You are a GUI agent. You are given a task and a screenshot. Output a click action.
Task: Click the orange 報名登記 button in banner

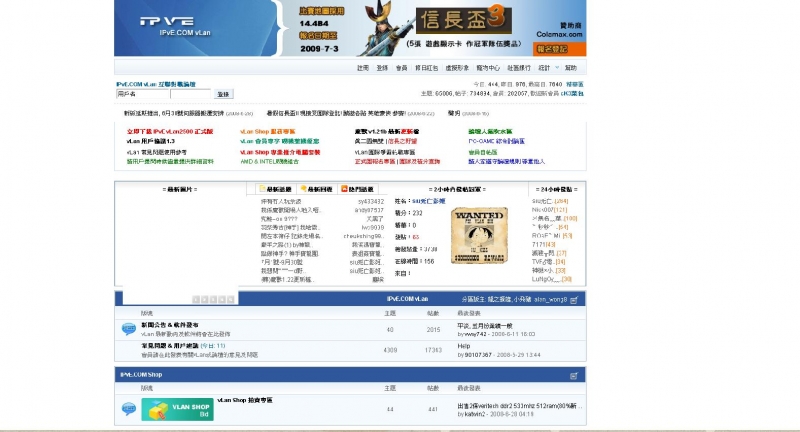(560, 49)
